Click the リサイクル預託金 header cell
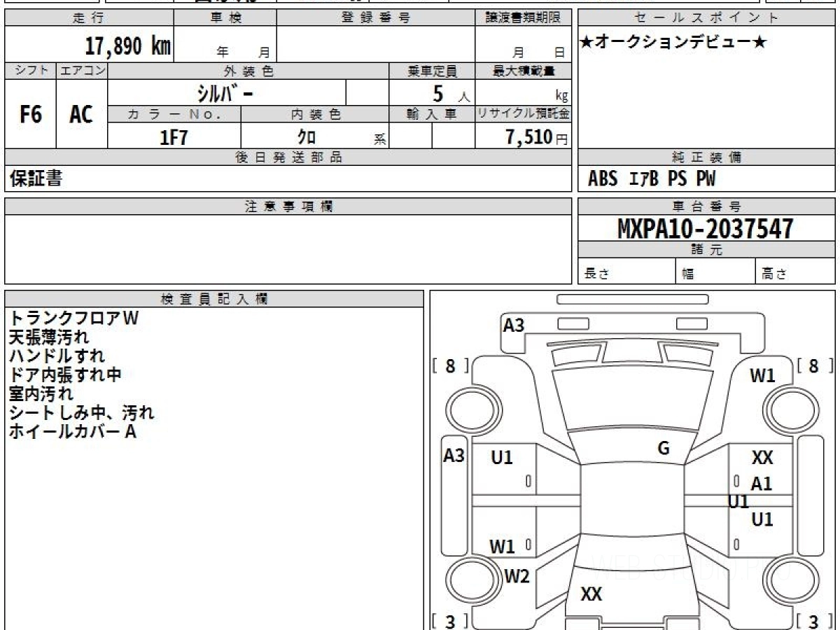 (x=523, y=115)
